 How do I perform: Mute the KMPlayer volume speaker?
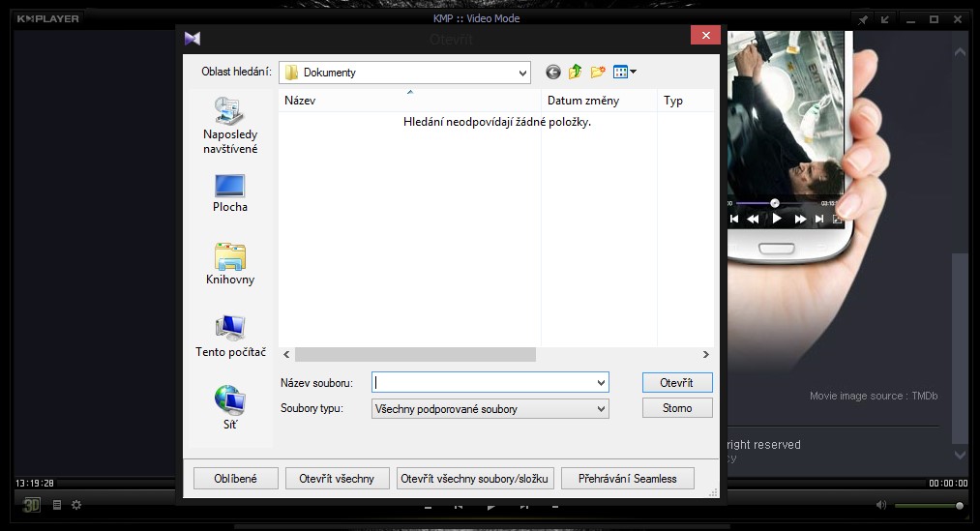point(881,505)
